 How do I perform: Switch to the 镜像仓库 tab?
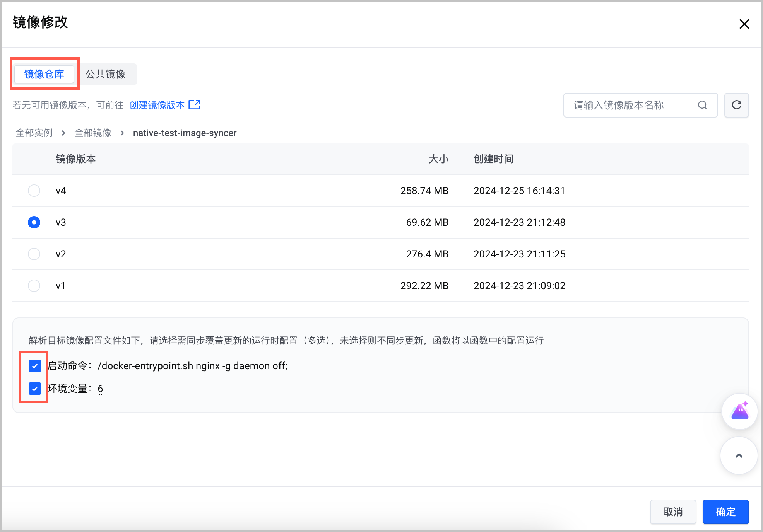[44, 74]
